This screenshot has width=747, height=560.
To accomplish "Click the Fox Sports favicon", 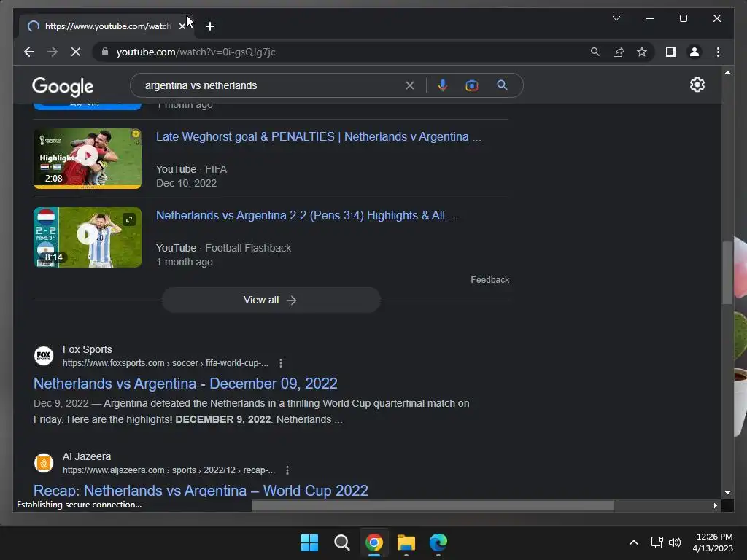I will 44,356.
